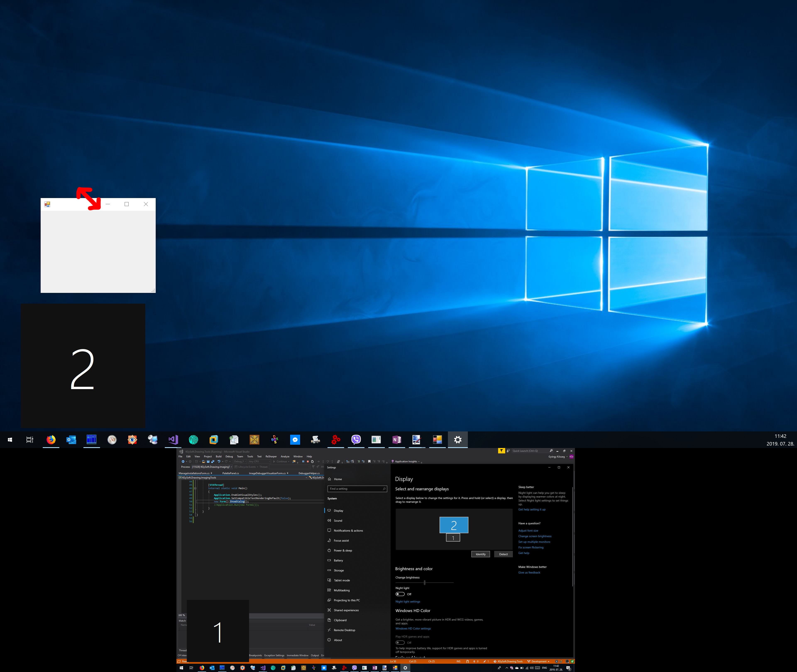Click the Visual Studio icon on the large taskbar
This screenshot has height=672, width=797.
pyautogui.click(x=173, y=440)
